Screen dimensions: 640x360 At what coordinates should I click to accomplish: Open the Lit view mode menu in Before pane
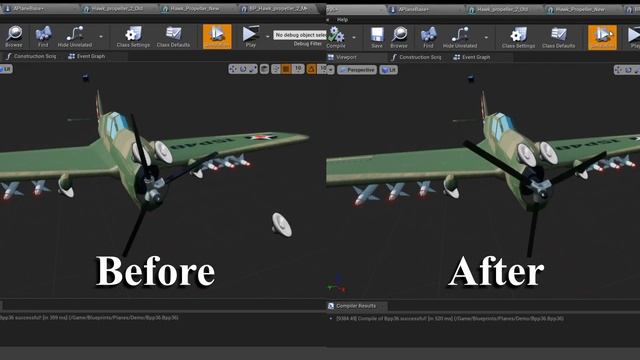6,69
